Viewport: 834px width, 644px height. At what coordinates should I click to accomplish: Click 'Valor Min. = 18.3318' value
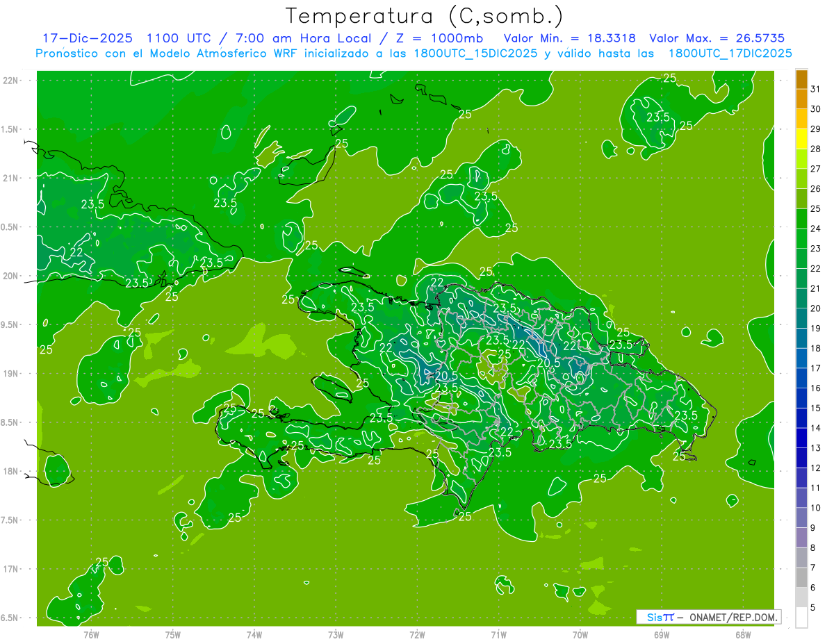pos(569,38)
